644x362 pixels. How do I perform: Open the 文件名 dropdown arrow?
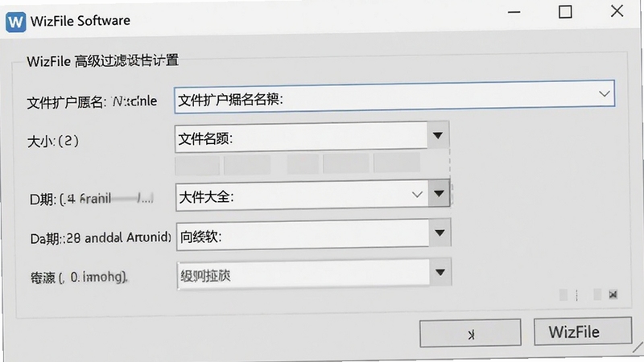coord(438,135)
